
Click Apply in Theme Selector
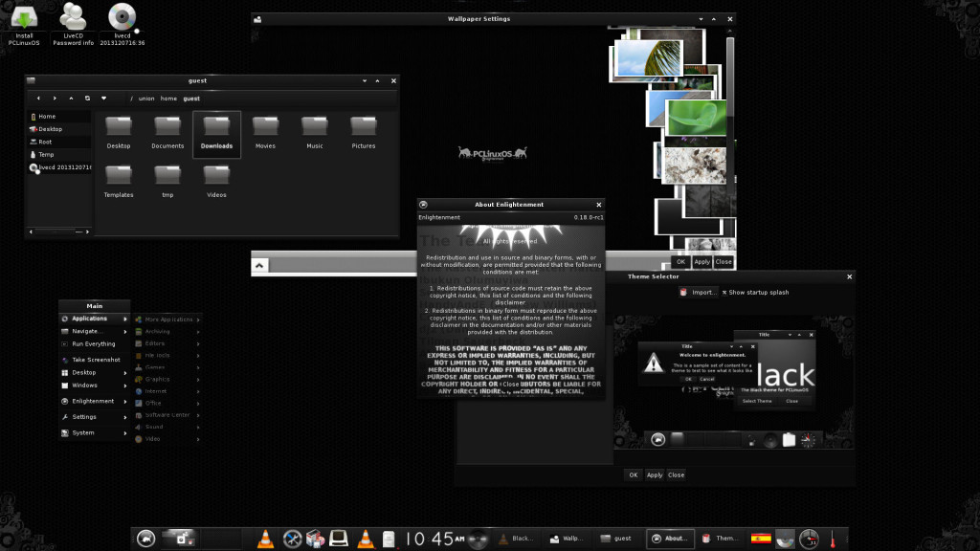pyautogui.click(x=655, y=474)
